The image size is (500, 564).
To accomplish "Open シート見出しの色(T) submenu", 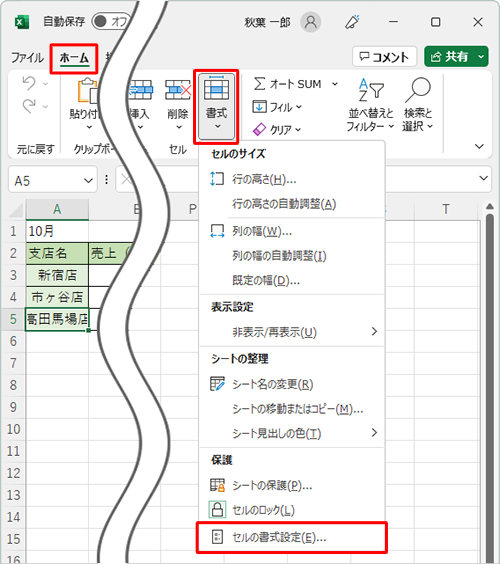I will (x=292, y=433).
